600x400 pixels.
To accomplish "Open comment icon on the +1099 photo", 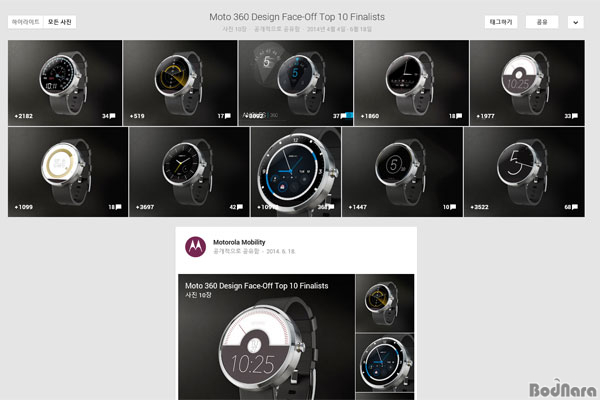I will pyautogui.click(x=119, y=207).
